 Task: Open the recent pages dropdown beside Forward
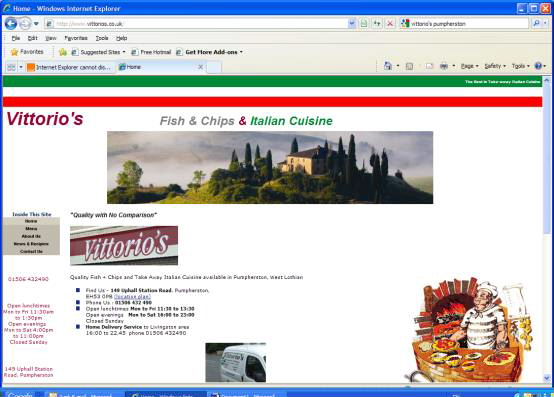tap(36, 24)
